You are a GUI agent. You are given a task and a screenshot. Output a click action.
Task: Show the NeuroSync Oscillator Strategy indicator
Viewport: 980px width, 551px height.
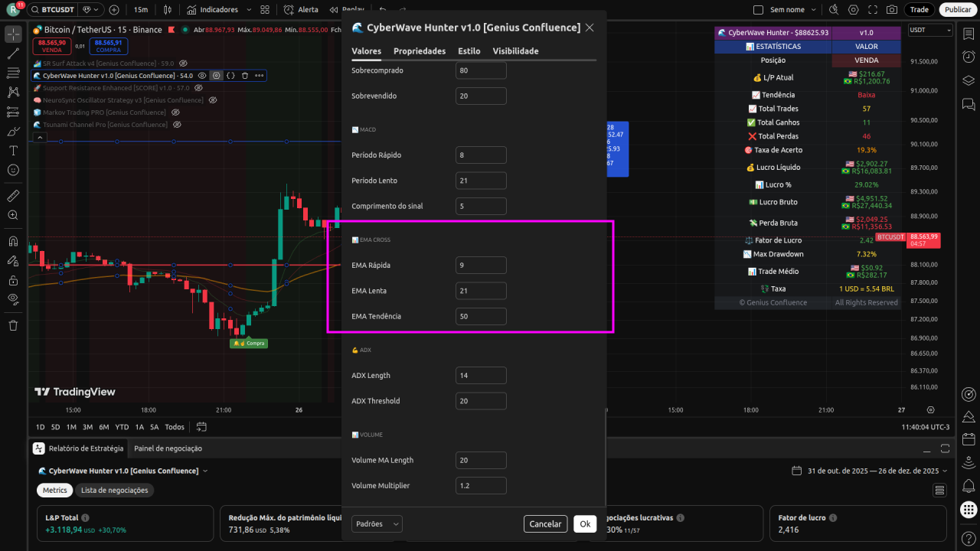pos(213,100)
